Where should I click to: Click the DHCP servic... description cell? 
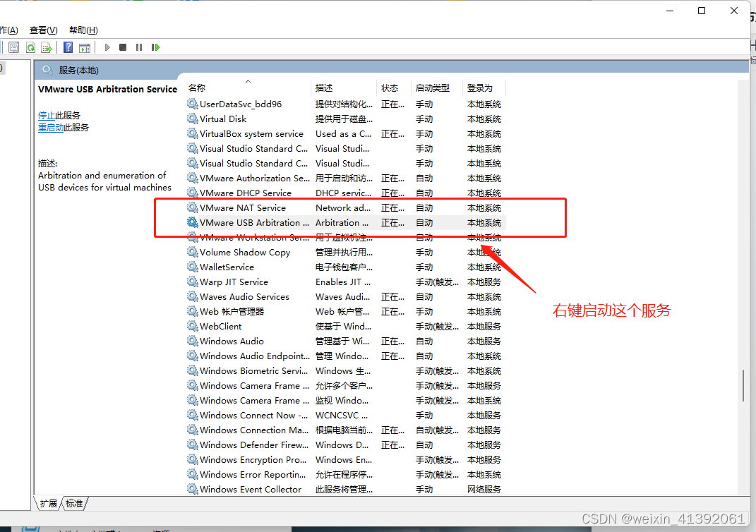click(x=343, y=193)
